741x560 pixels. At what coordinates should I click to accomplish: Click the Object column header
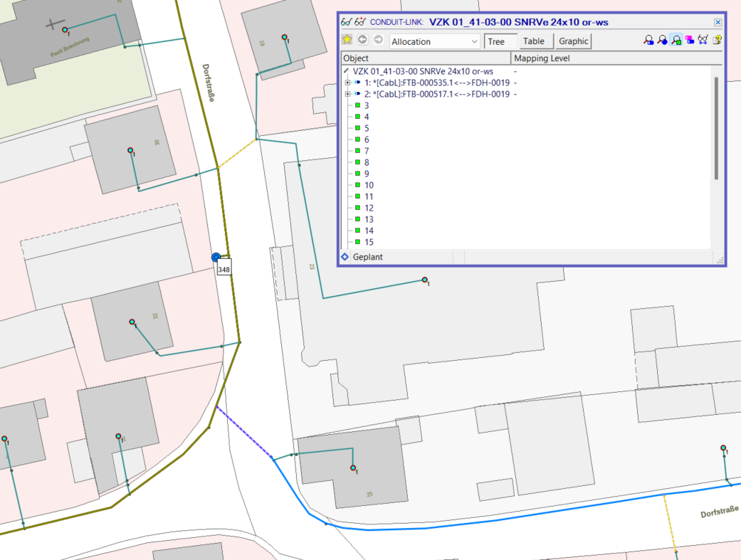click(425, 58)
